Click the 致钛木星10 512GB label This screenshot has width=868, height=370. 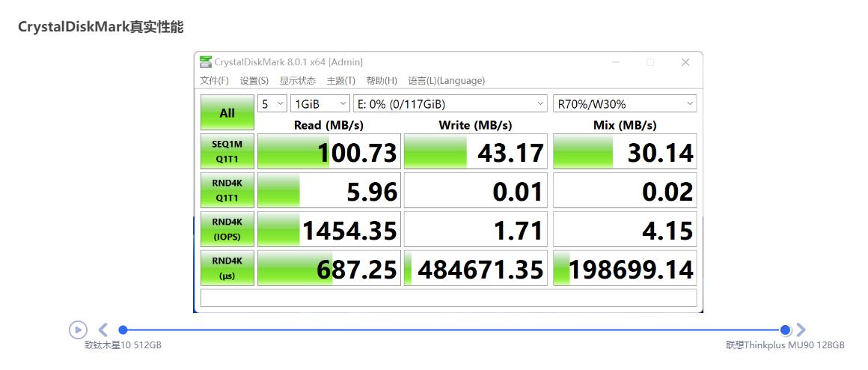[123, 345]
